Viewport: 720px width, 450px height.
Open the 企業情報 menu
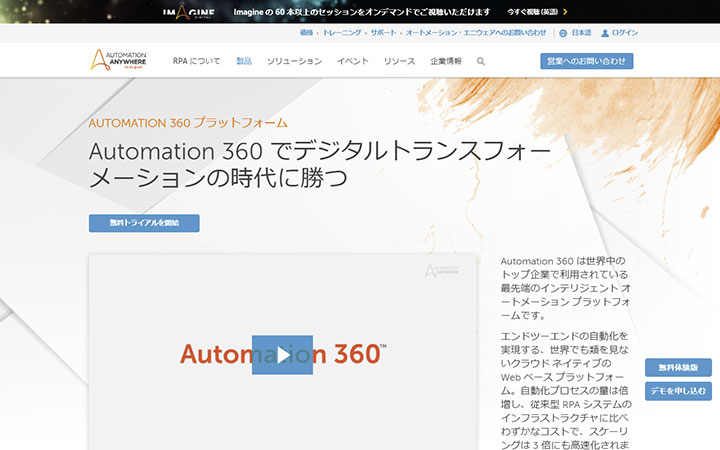point(446,61)
